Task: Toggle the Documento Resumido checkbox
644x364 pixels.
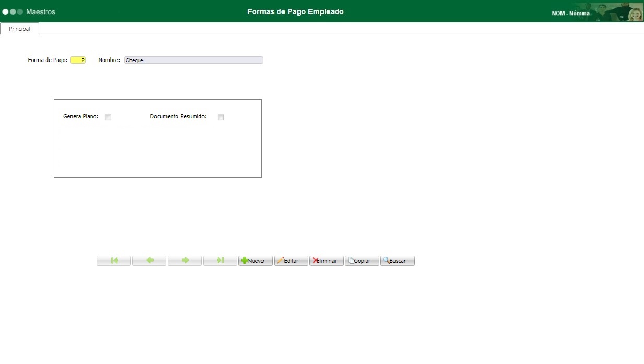Action: [x=221, y=117]
